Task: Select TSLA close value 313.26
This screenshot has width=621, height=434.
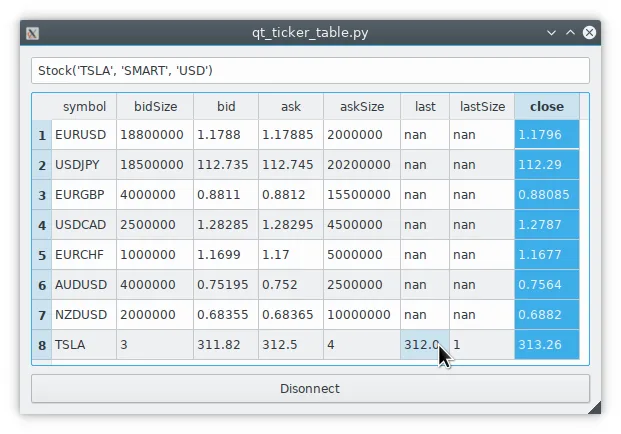Action: click(x=547, y=345)
